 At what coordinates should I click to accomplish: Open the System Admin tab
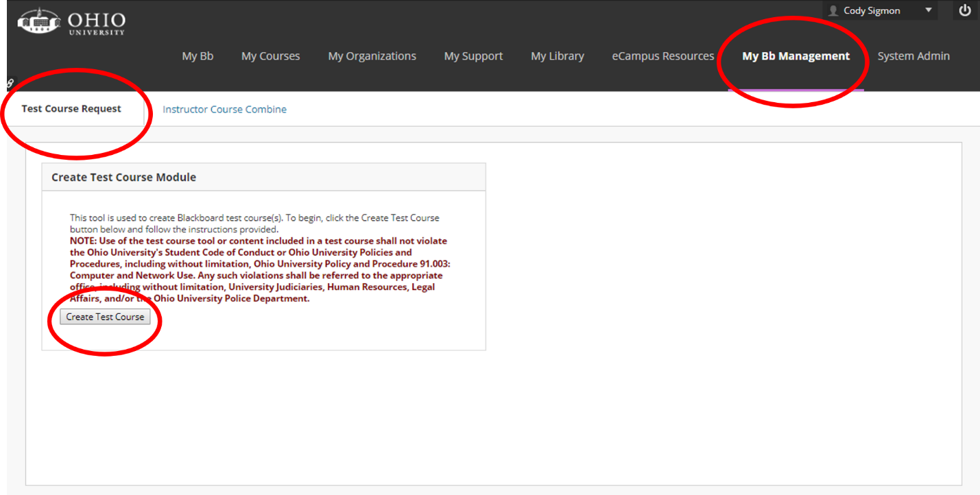[x=913, y=56]
